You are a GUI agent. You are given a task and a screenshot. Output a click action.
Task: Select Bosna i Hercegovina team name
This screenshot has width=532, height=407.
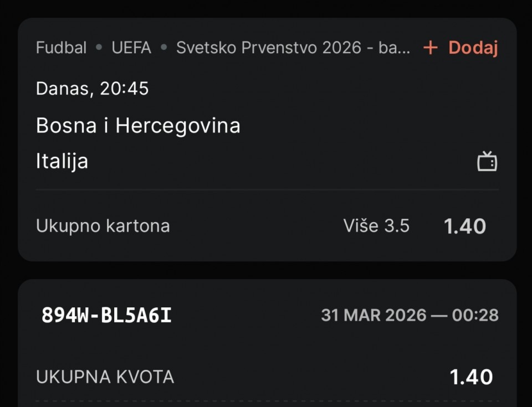(138, 126)
